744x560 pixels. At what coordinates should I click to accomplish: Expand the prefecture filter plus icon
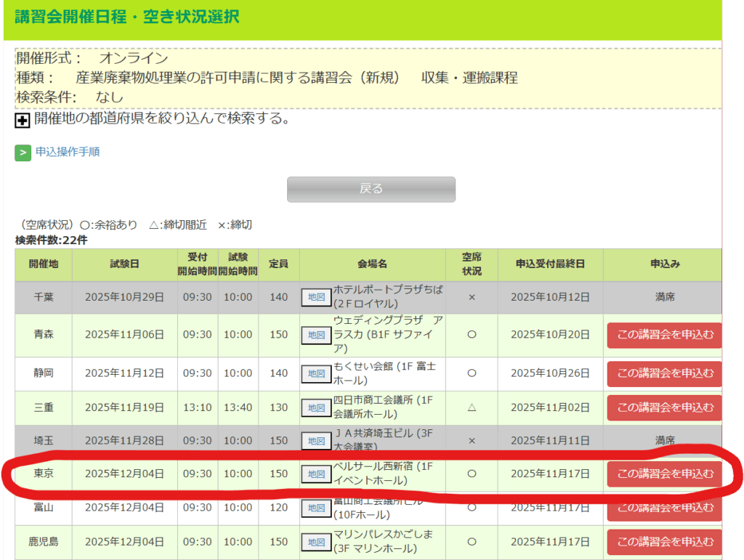[23, 121]
